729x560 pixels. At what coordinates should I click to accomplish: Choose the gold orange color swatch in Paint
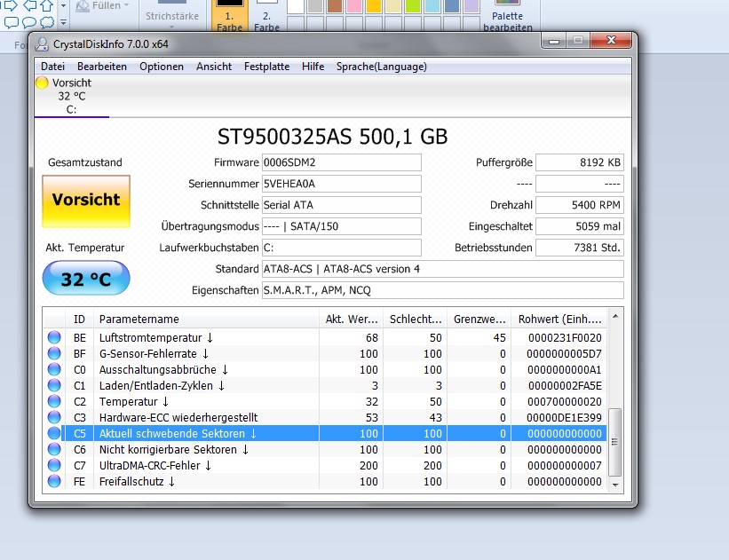[374, 6]
